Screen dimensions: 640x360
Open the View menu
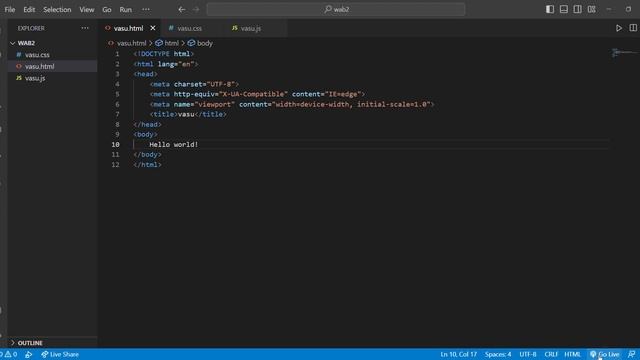87,9
